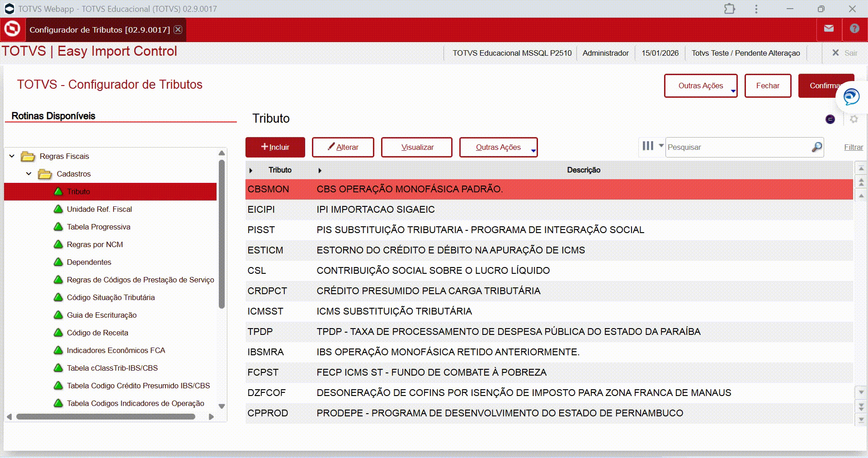Collapse the Cadastros tree node
Viewport: 868px width, 458px height.
29,174
